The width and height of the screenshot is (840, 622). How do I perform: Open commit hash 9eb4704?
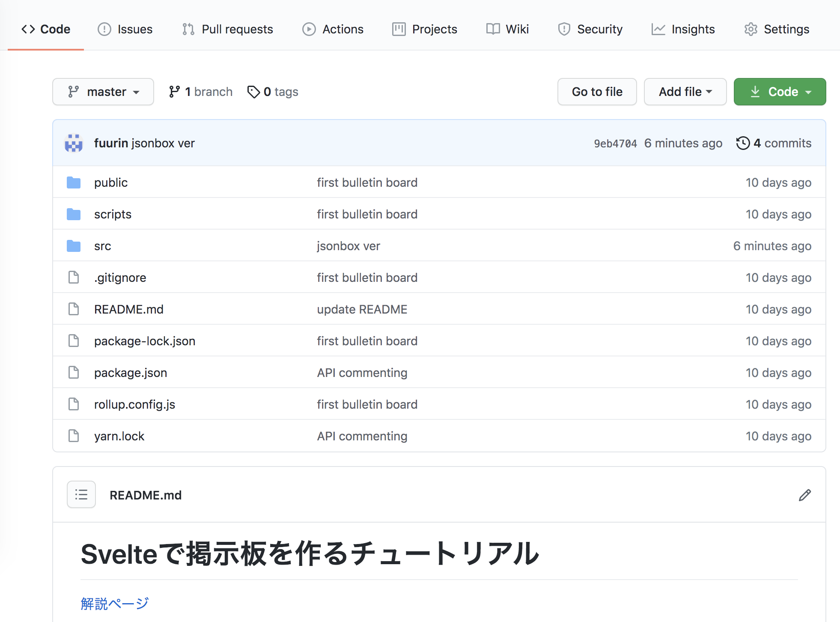[x=615, y=144]
